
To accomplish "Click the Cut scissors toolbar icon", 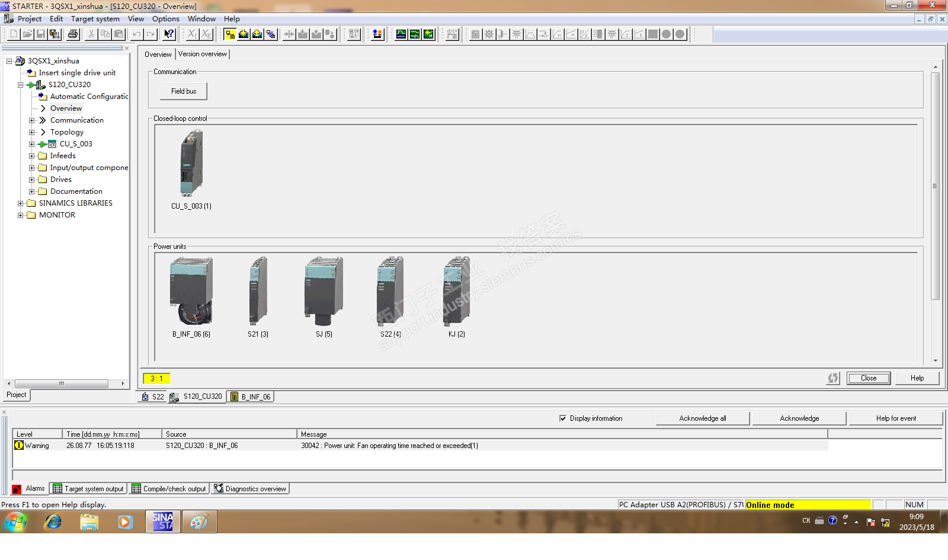I will [91, 34].
